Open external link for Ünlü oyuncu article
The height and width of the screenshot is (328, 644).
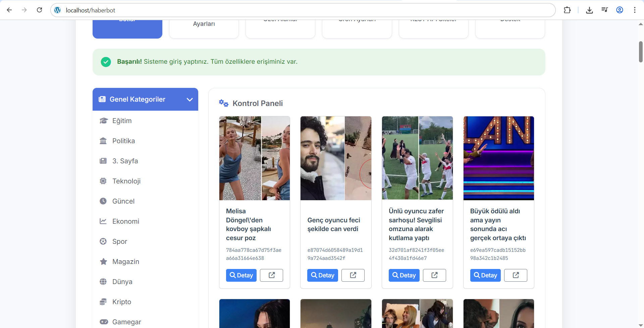tap(434, 275)
